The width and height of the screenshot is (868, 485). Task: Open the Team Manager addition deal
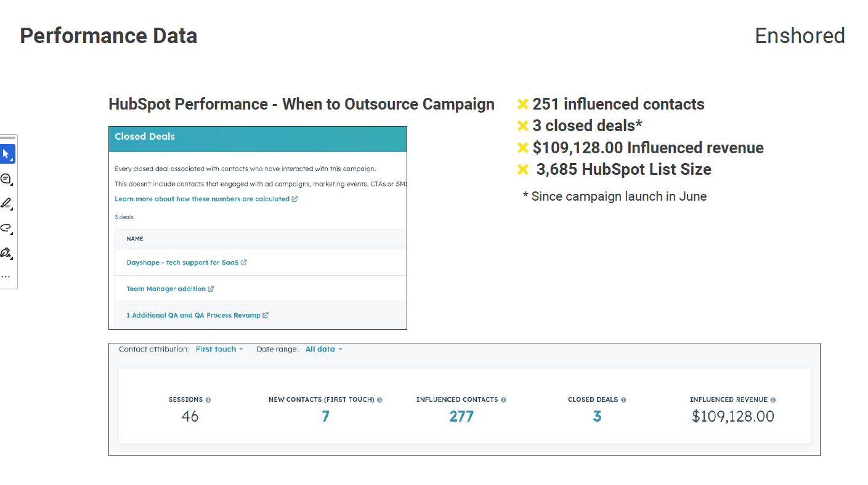coord(166,289)
